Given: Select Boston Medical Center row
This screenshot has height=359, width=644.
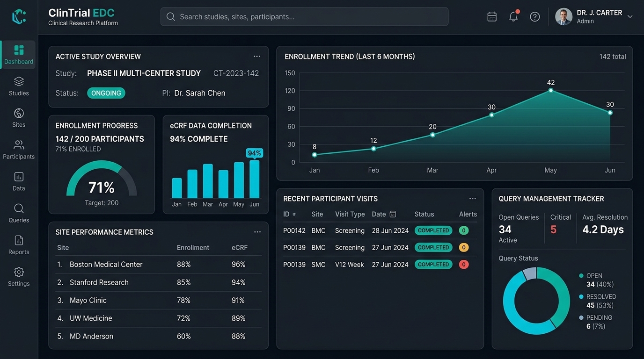Looking at the screenshot, I should [158, 265].
